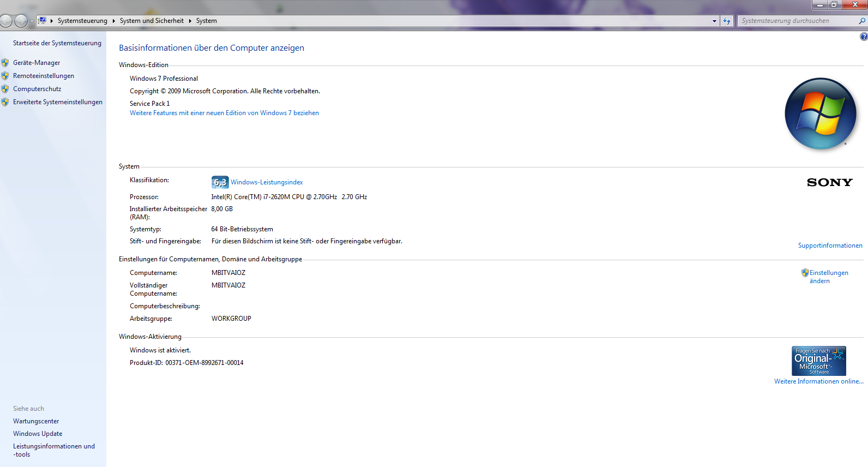Click the Windows 7 Professional text
Viewport: 868px width, 467px height.
click(164, 79)
